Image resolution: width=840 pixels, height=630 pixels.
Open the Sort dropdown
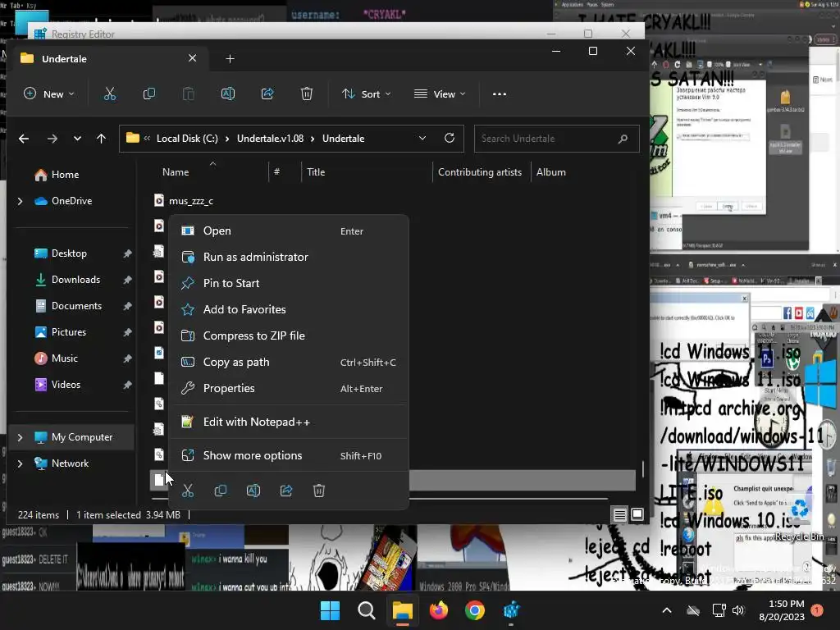tap(367, 94)
